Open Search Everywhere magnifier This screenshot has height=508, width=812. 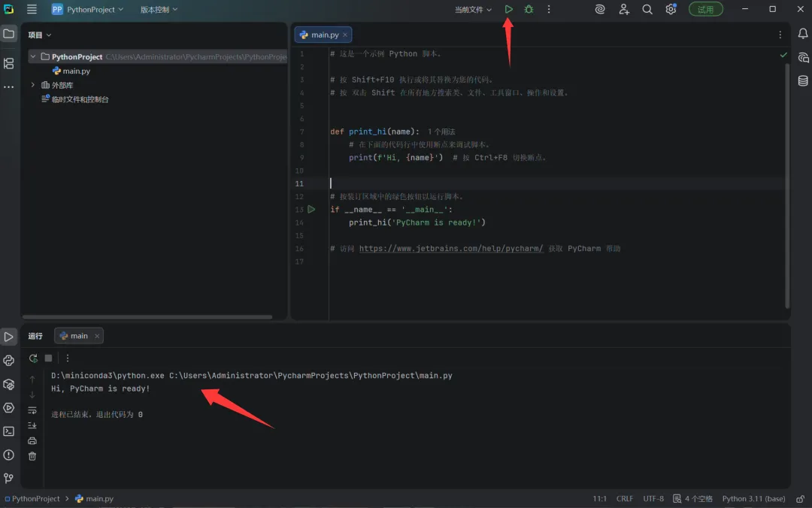pos(647,9)
